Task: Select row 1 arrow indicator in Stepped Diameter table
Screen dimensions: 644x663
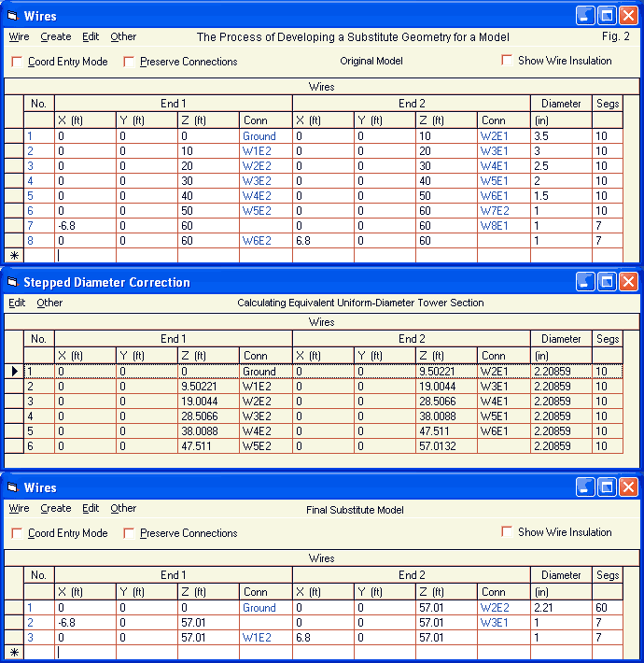Action: 14,372
